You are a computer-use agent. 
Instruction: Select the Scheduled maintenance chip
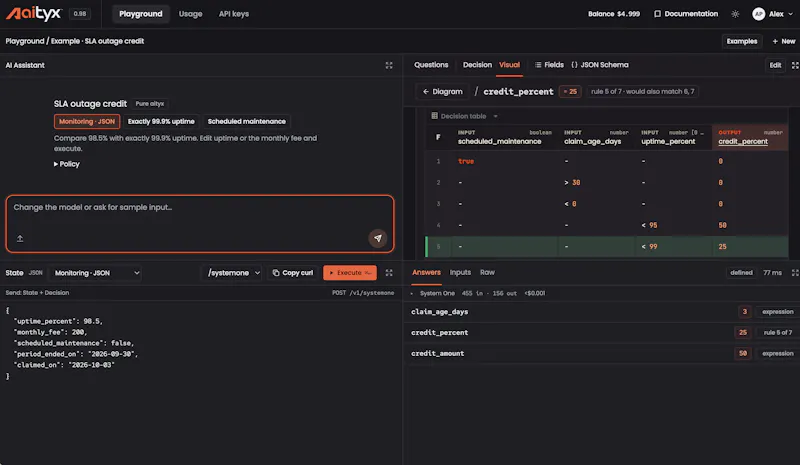click(246, 121)
